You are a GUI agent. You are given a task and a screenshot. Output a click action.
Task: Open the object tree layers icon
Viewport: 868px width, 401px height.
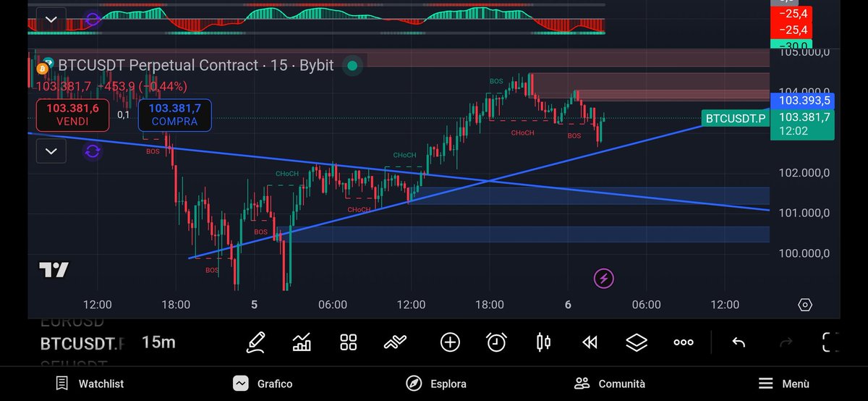coord(637,342)
